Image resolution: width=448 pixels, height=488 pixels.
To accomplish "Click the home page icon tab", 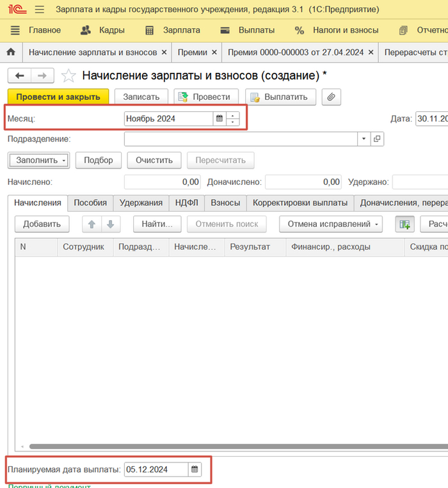I will coord(10,52).
